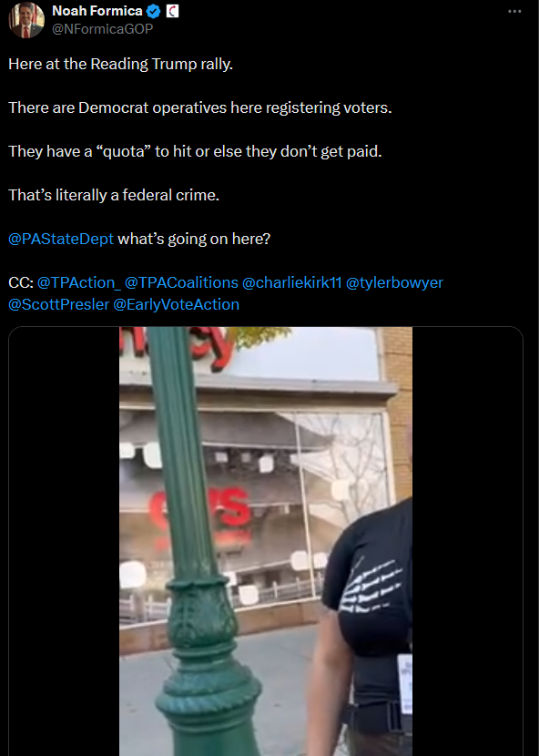539x756 pixels.
Task: Open the @NFormicaGOP handle link
Action: [x=102, y=29]
